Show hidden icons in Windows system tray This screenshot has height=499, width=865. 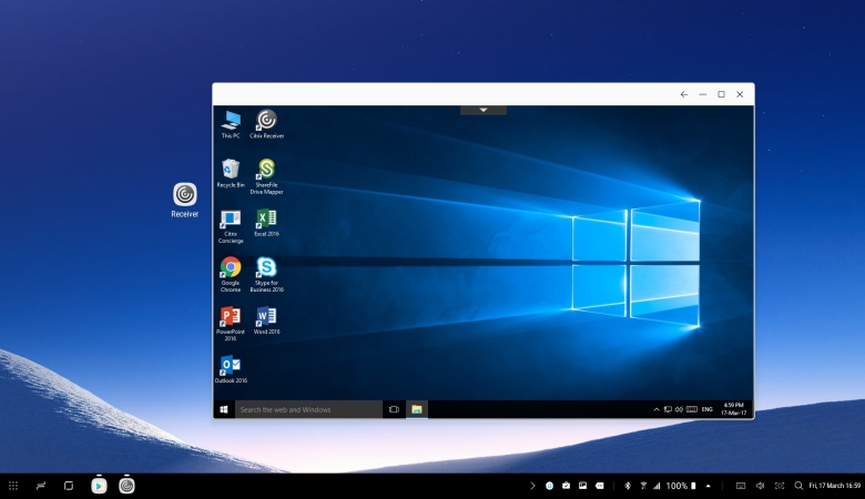coord(657,409)
